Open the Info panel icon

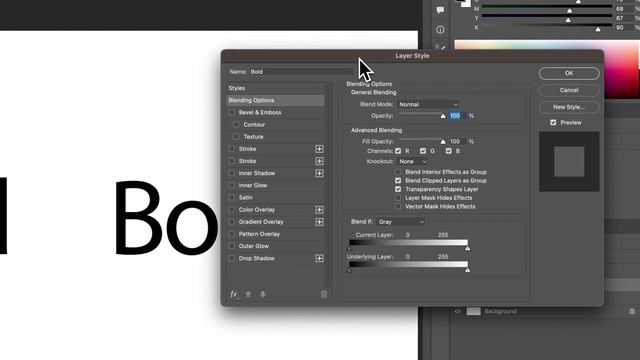point(440,30)
